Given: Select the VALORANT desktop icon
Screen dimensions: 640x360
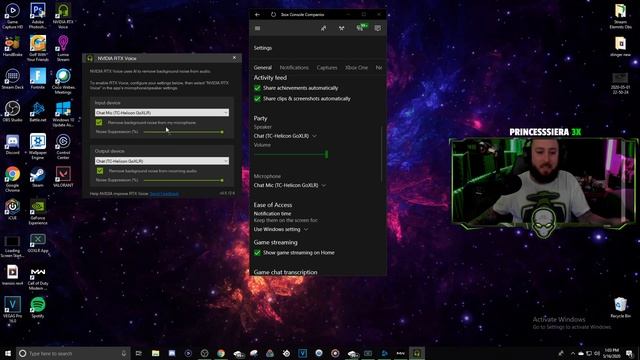Looking at the screenshot, I should pos(63,177).
